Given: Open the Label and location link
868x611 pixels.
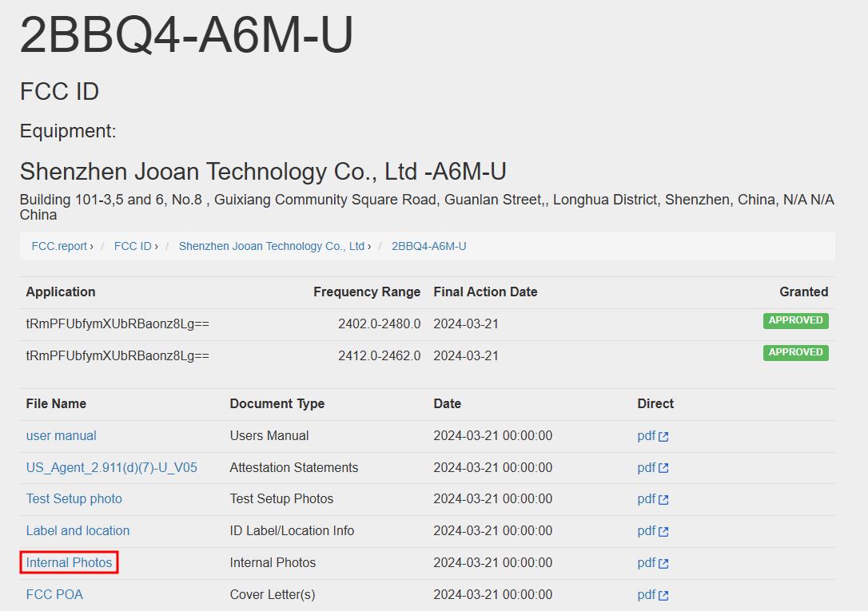Looking at the screenshot, I should [78, 531].
